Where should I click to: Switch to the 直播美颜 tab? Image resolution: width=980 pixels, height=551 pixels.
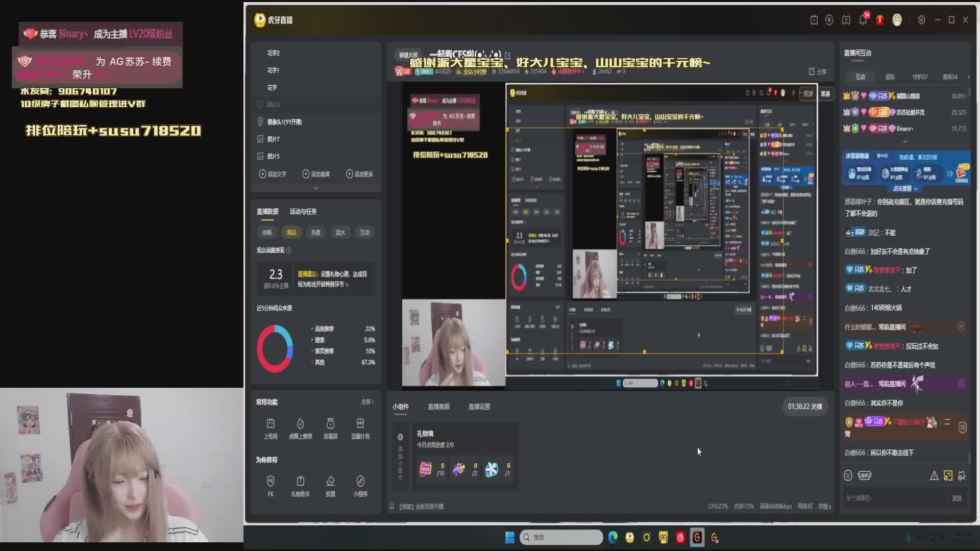(438, 407)
